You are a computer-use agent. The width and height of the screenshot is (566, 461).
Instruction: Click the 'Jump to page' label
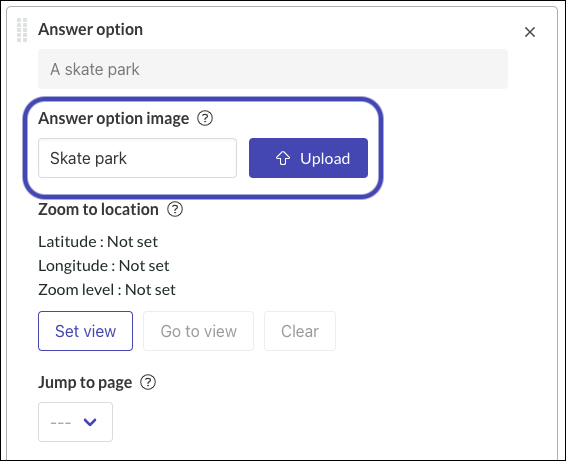pyautogui.click(x=85, y=383)
